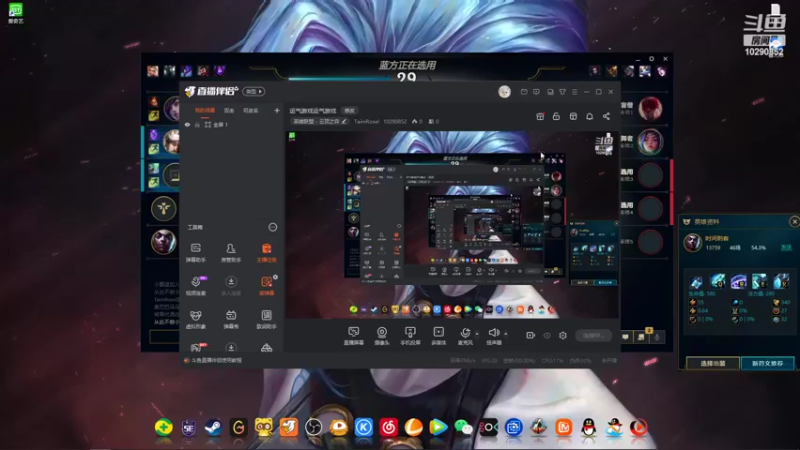Expand speaker options arrow

point(506,334)
